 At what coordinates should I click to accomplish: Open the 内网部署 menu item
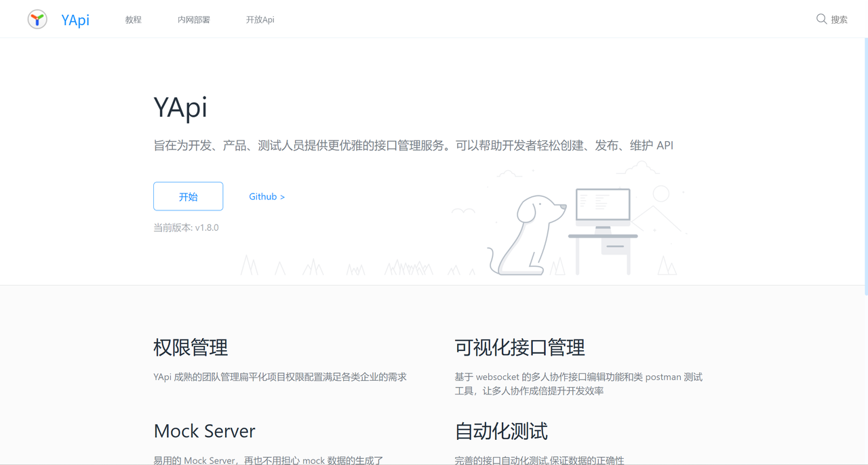(194, 20)
